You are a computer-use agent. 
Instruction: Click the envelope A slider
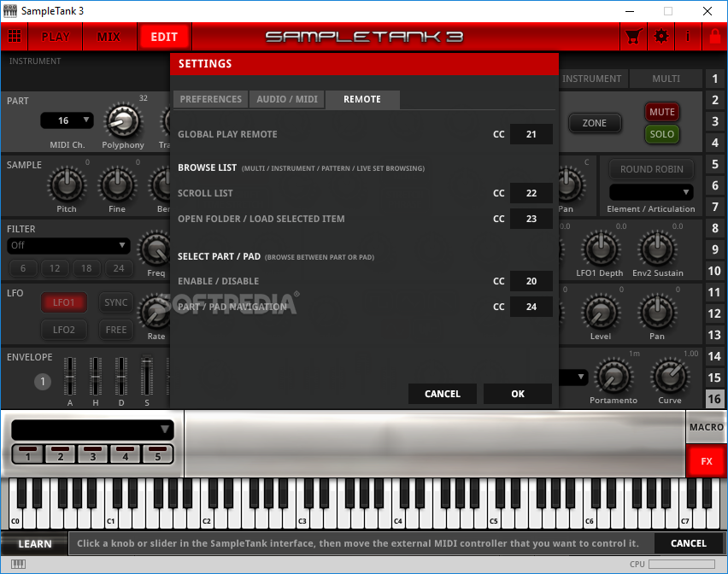click(x=70, y=377)
